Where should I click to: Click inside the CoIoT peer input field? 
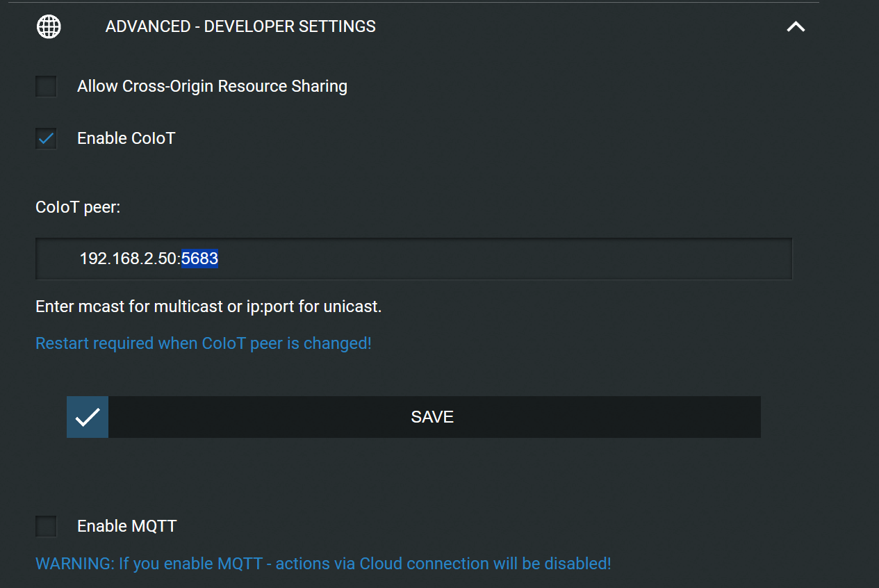click(x=413, y=259)
